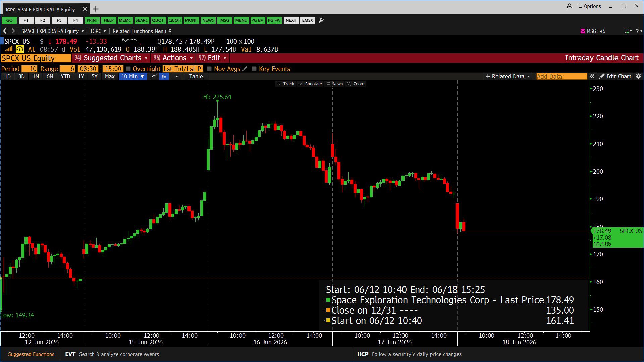The image size is (644, 362).
Task: Select the 1D range tab
Action: [x=7, y=76]
